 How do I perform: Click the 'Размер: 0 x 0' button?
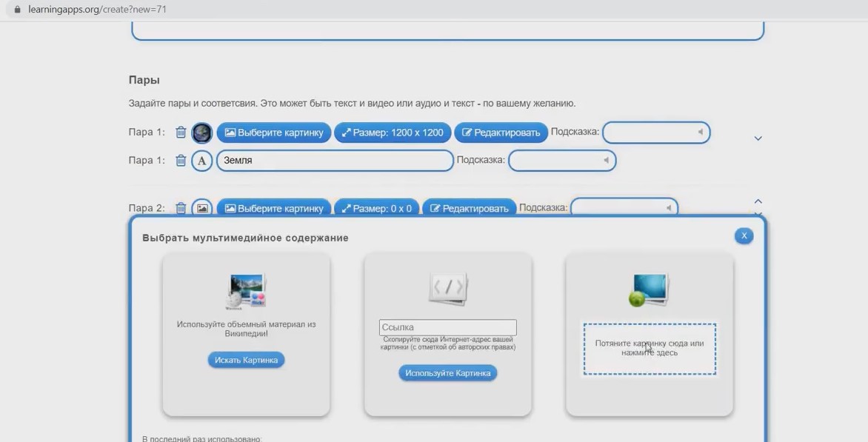coord(376,208)
